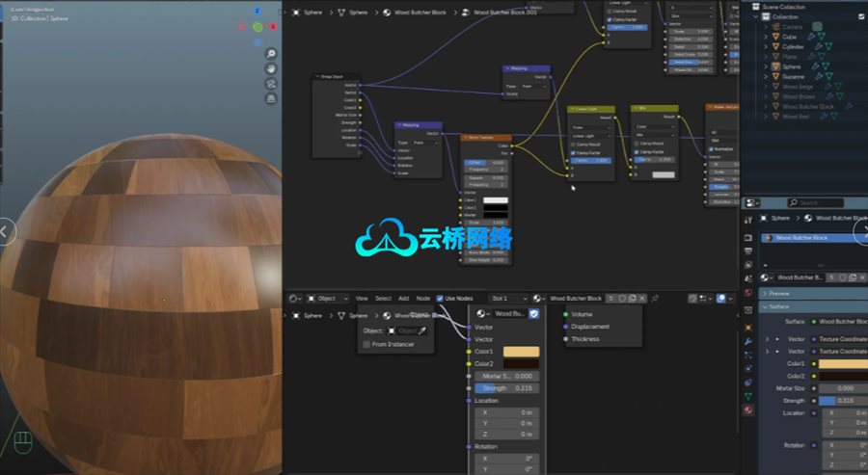868x475 pixels.
Task: Toggle camera view icon in viewport
Action: point(272,85)
